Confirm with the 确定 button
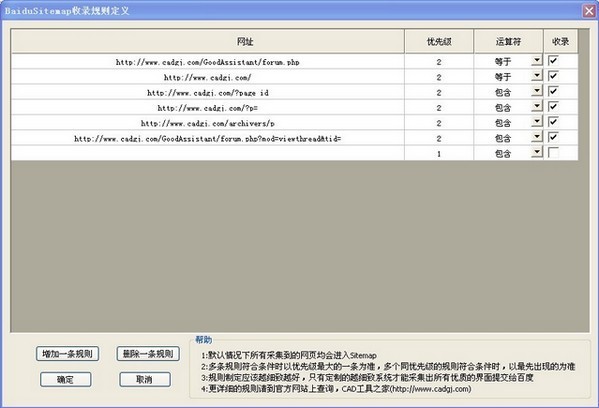 (66, 379)
